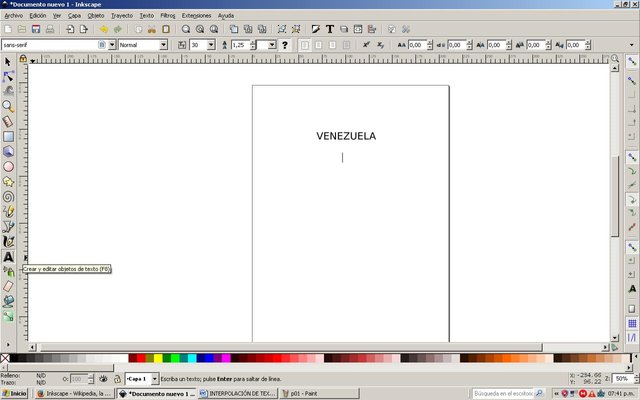Viewport: 640px width, 400px height.
Task: Click the redo green arrow
Action: (118, 29)
